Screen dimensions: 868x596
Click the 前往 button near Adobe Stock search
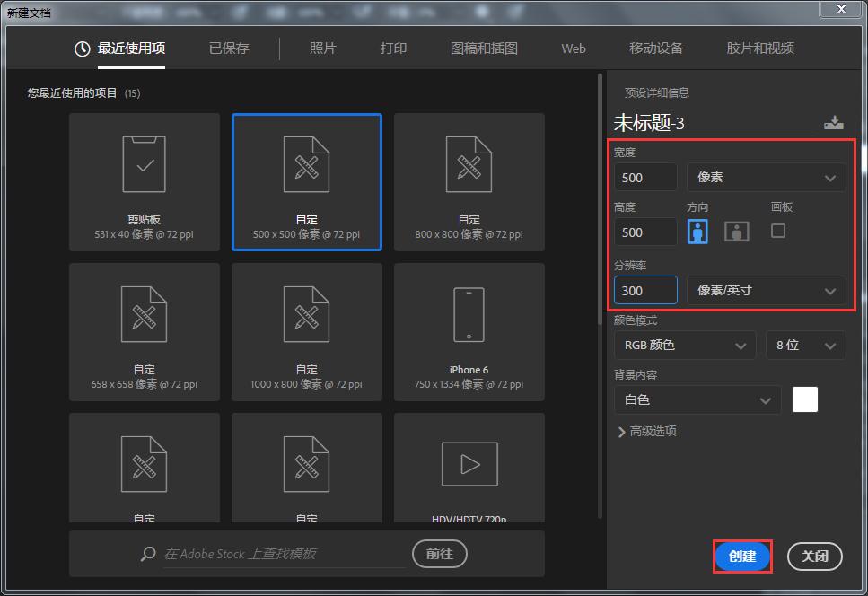click(439, 554)
